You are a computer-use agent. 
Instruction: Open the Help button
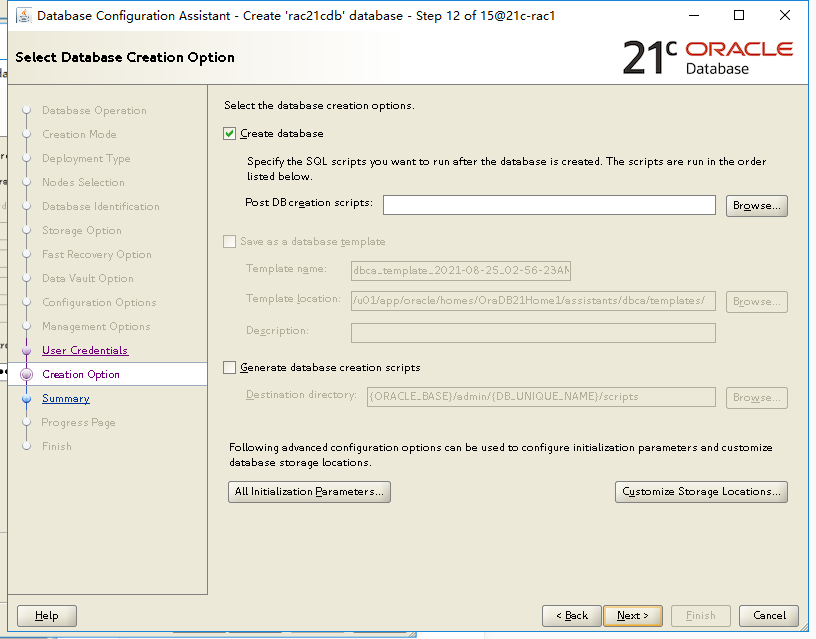(47, 616)
